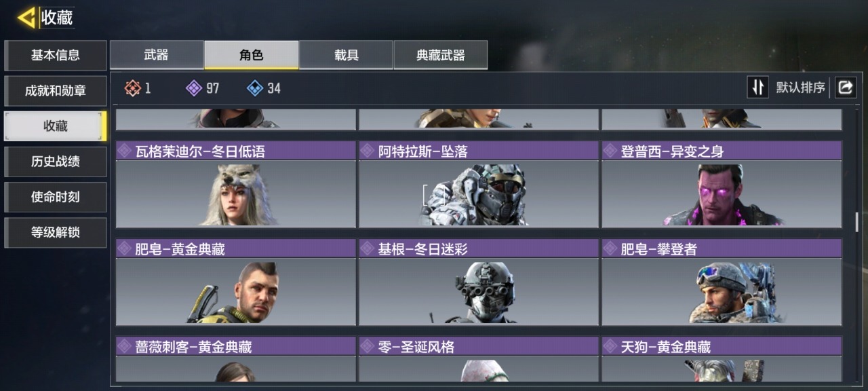
Task: Select the blue rare rarity icon
Action: pos(255,88)
